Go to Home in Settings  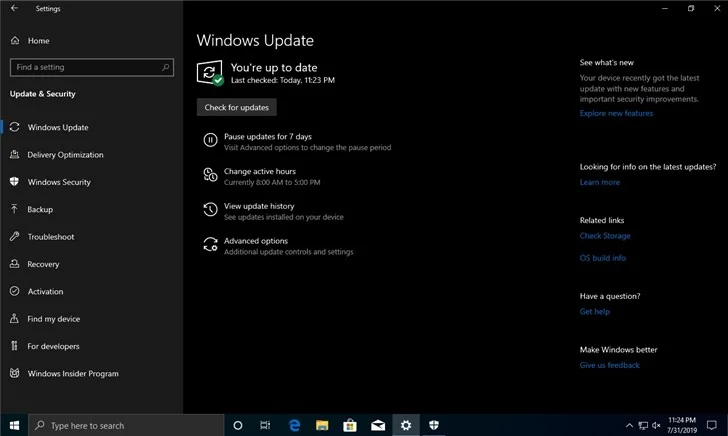tap(39, 41)
